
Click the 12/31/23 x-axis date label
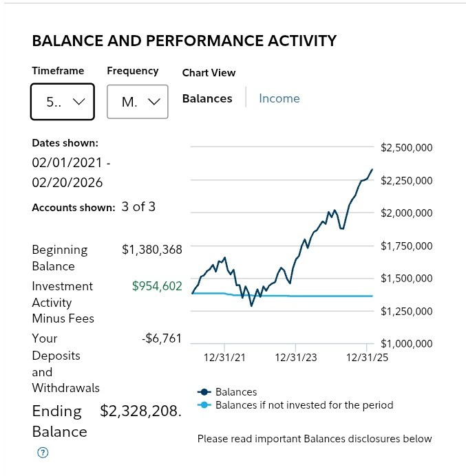tap(296, 357)
